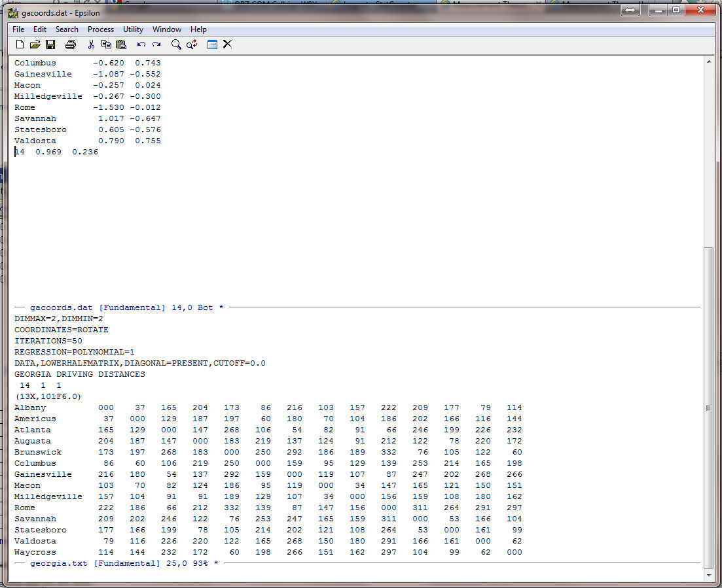The height and width of the screenshot is (588, 722).
Task: Click the search-and-replace icon
Action: click(x=192, y=44)
